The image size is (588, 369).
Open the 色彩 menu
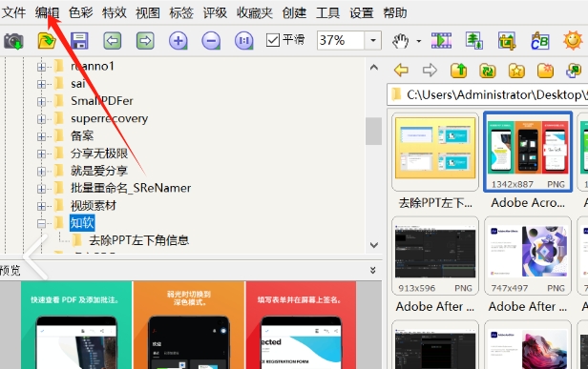click(x=80, y=12)
